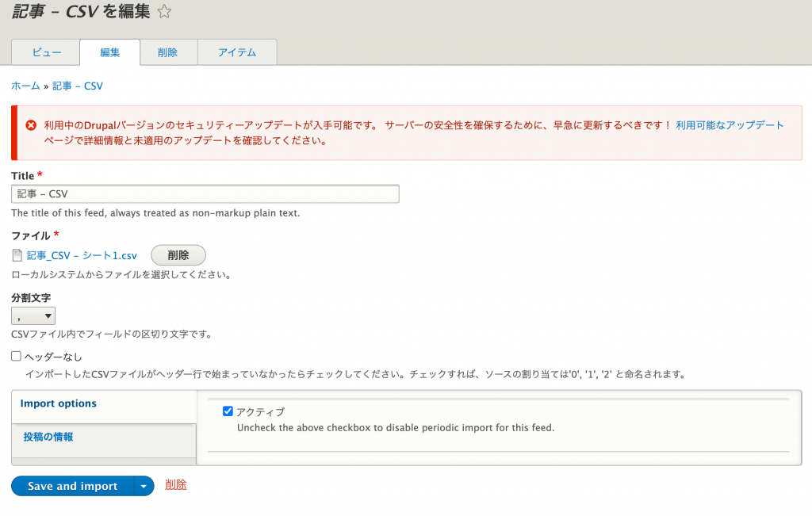Click the 記事 – CSV breadcrumb link
812x516 pixels.
pyautogui.click(x=78, y=86)
